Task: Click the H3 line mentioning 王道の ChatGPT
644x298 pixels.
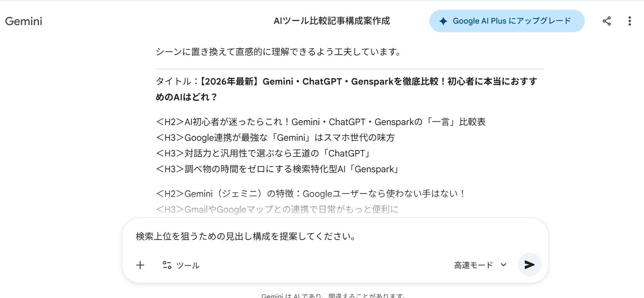Action: pyautogui.click(x=264, y=153)
